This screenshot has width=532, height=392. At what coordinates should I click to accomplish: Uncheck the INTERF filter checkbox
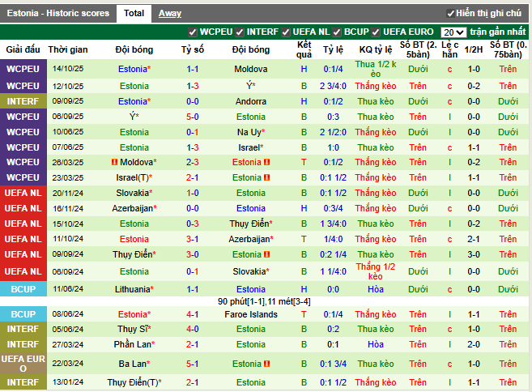click(240, 32)
